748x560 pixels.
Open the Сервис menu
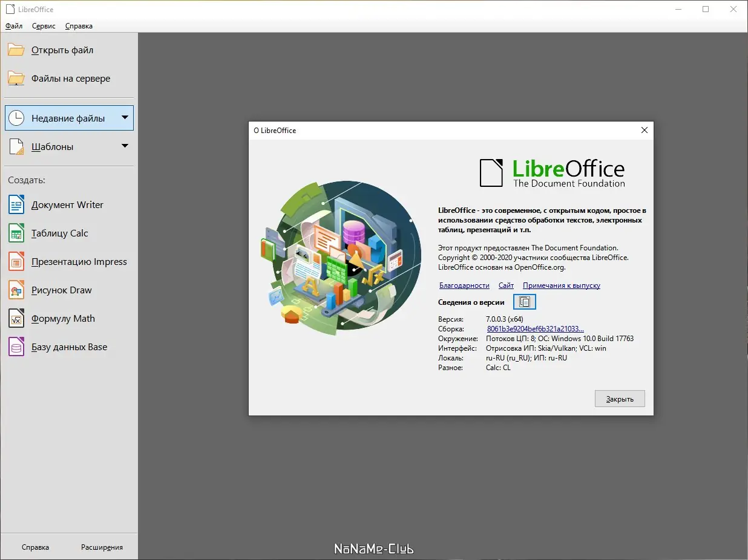coord(43,25)
